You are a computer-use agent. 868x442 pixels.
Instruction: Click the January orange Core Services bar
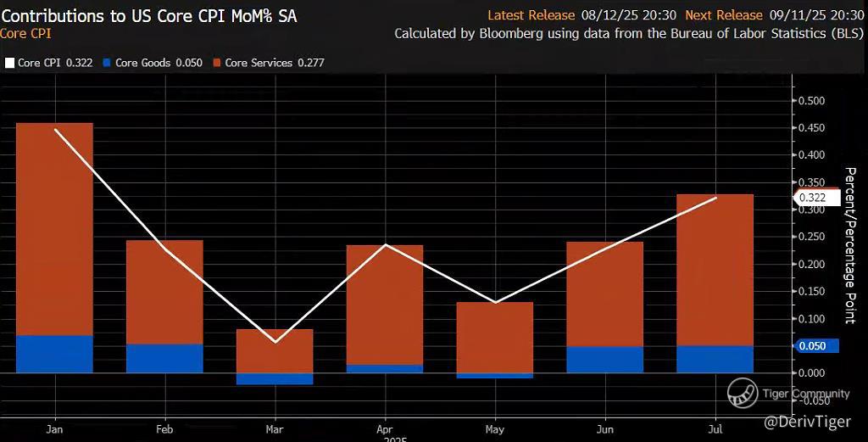click(x=54, y=229)
